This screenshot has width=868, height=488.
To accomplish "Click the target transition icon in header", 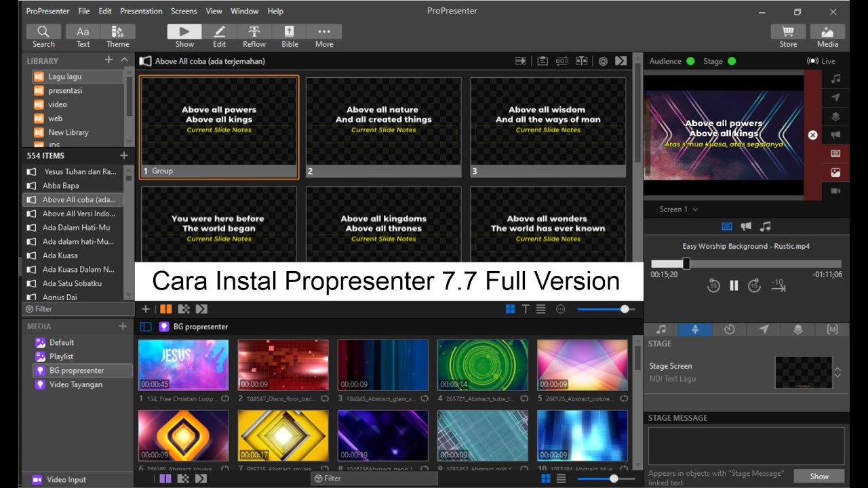I will tap(603, 61).
